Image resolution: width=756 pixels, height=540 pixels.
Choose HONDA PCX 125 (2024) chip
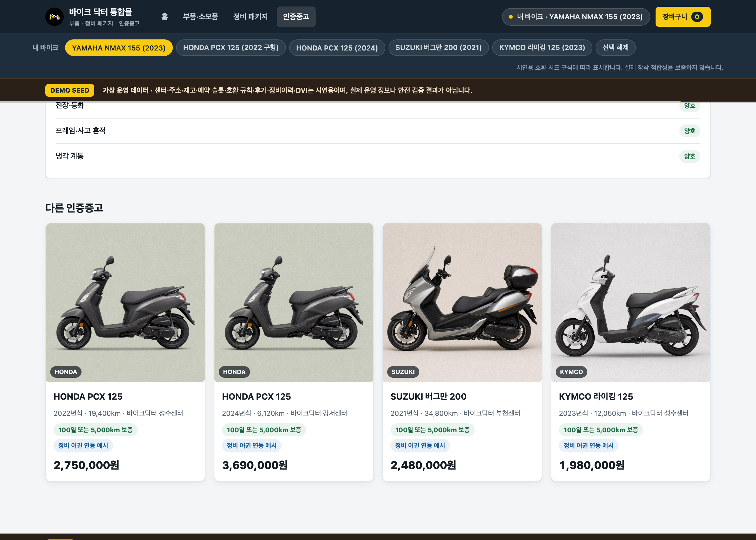[x=337, y=48]
